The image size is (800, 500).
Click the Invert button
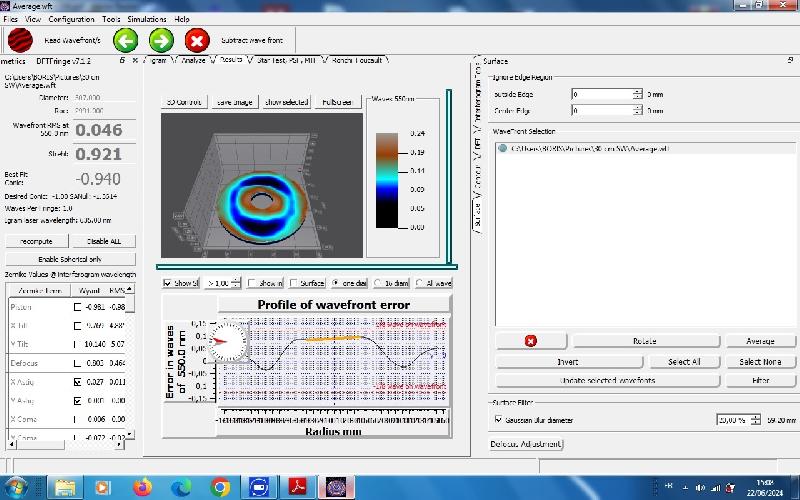pos(568,362)
